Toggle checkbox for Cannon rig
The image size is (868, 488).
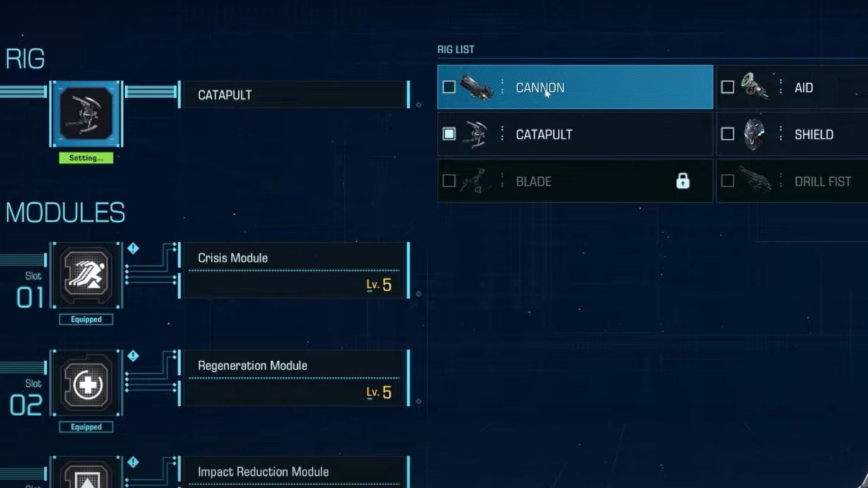[x=449, y=88]
